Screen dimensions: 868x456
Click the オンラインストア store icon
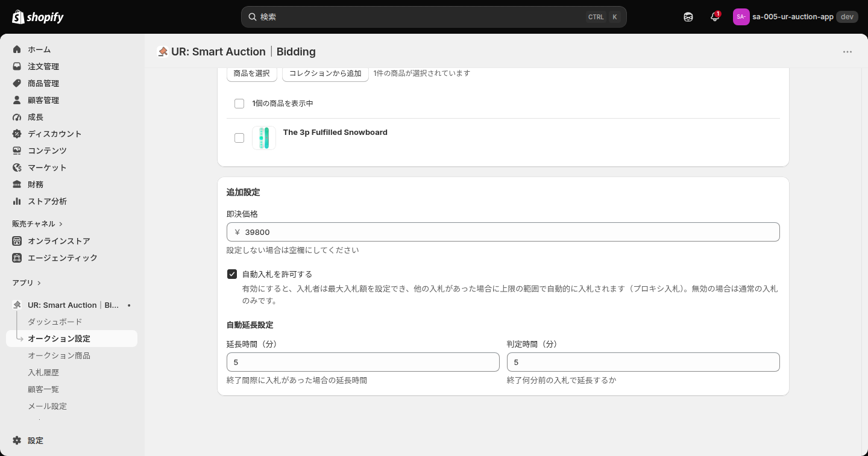point(17,241)
